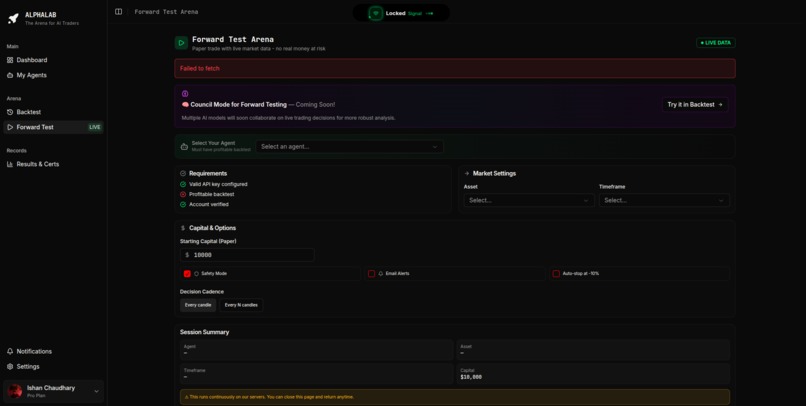Open Settings in the sidebar

(x=53, y=367)
